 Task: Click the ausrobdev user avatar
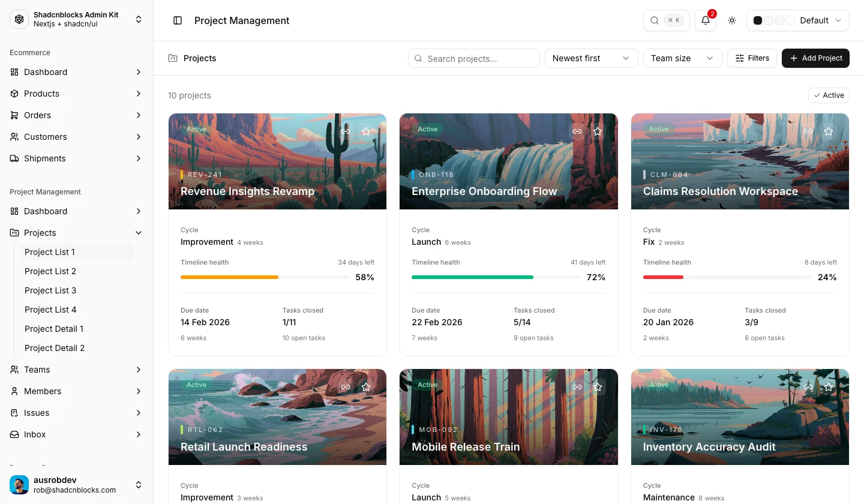[19, 485]
